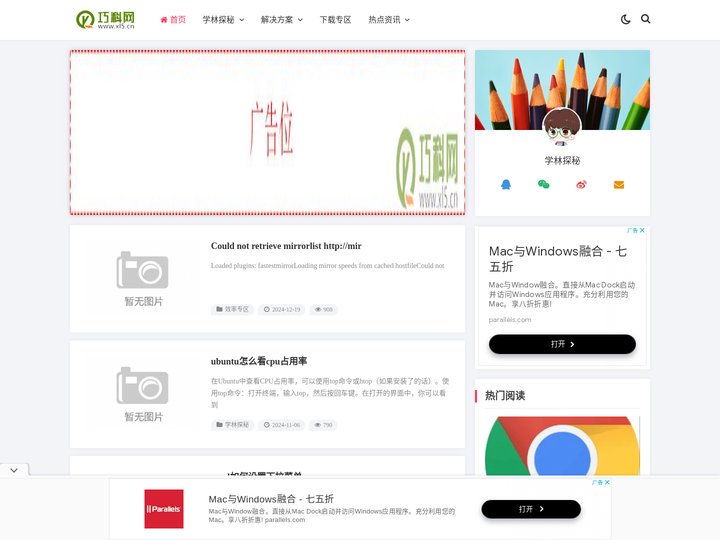Open article ubuntu怎么看cpu占用率
Screen dimensions: 720x540
point(259,361)
